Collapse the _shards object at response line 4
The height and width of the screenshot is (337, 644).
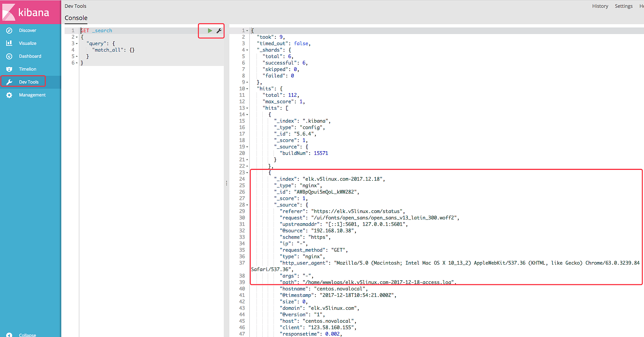tap(247, 50)
